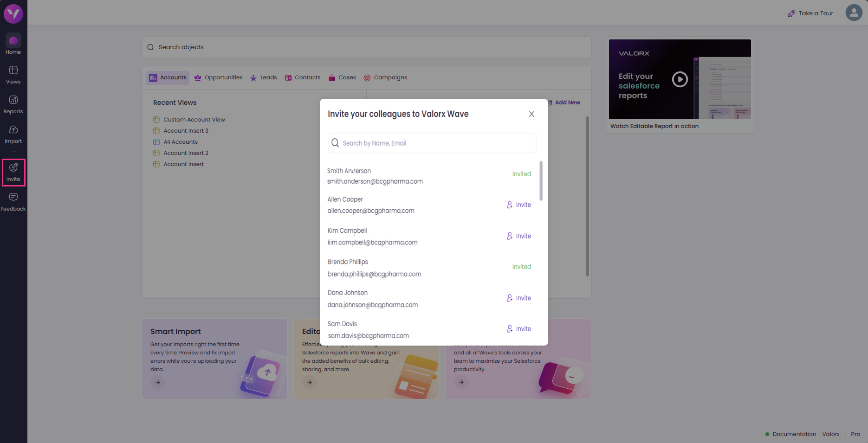Open Import in the sidebar
This screenshot has width=868, height=443.
(13, 134)
